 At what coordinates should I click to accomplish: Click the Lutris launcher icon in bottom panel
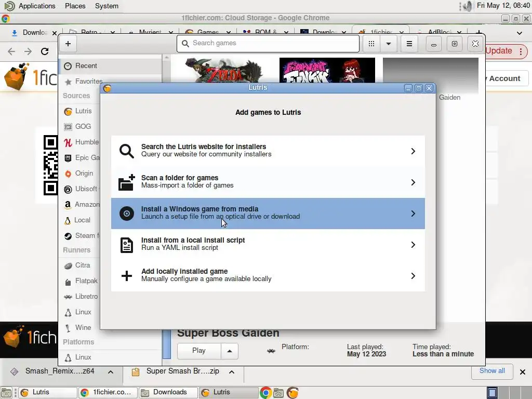(x=292, y=393)
